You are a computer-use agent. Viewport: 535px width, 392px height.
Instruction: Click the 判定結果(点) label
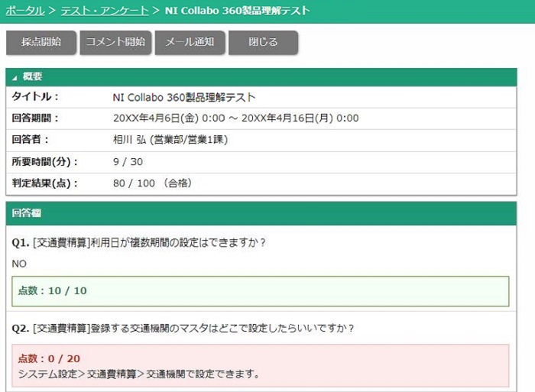coord(44,183)
